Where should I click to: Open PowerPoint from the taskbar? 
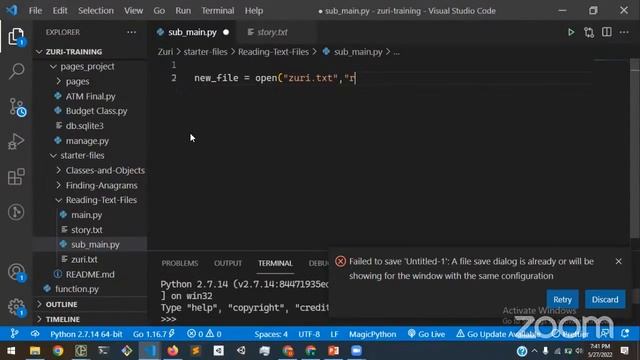[333, 351]
